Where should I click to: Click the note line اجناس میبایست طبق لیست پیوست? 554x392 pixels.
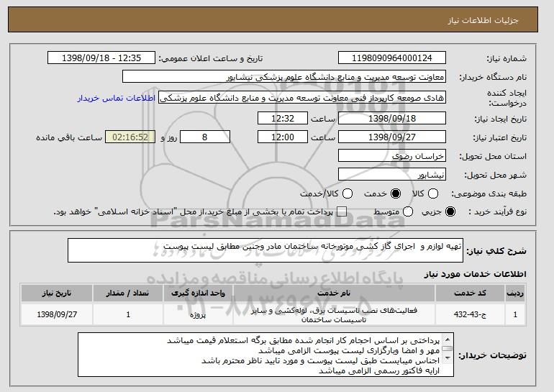click(320, 360)
